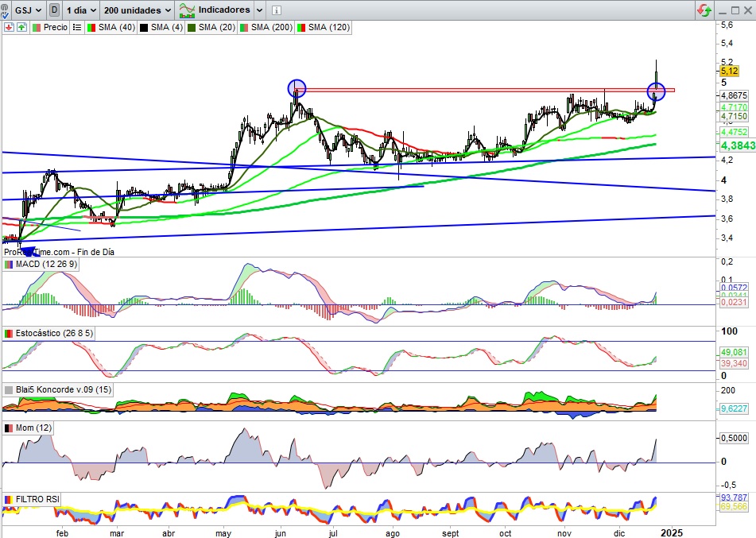Select the SMA (200) indicator label
The height and width of the screenshot is (538, 756).
272,28
